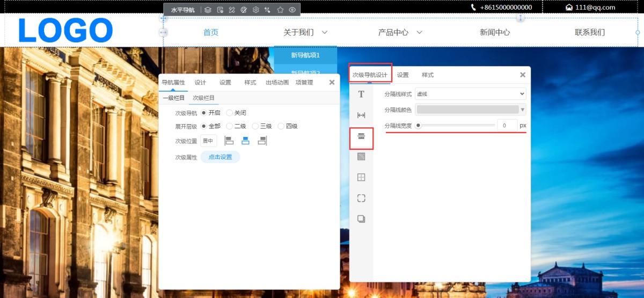The image size is (644, 298).
Task: Open the 分隔线样式 dropdown
Action: [471, 94]
